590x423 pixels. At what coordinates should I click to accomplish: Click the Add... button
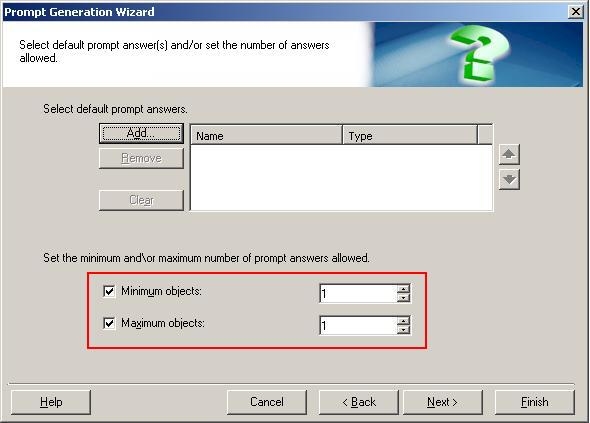tap(141, 133)
